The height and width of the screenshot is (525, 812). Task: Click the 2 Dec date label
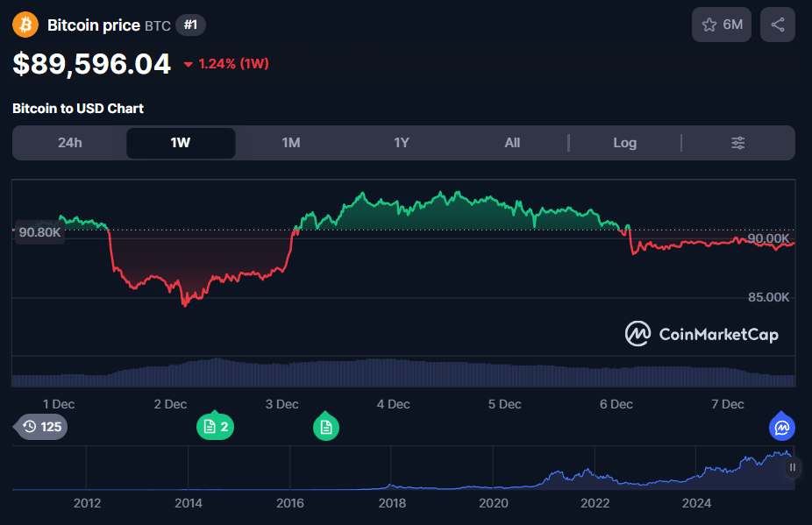tap(170, 404)
